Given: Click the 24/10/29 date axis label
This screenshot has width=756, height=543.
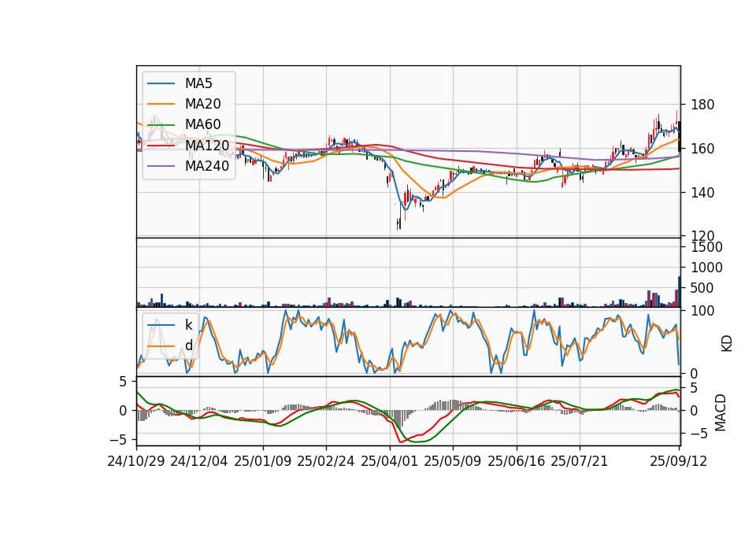Looking at the screenshot, I should pyautogui.click(x=136, y=461).
